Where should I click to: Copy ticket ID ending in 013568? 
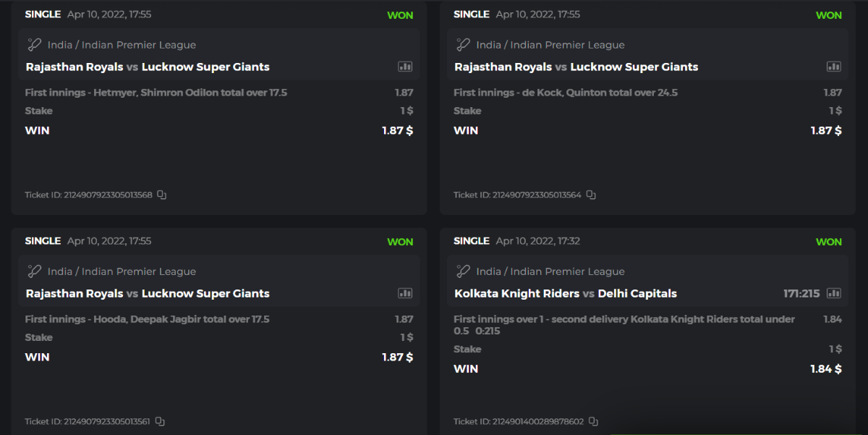(x=162, y=195)
